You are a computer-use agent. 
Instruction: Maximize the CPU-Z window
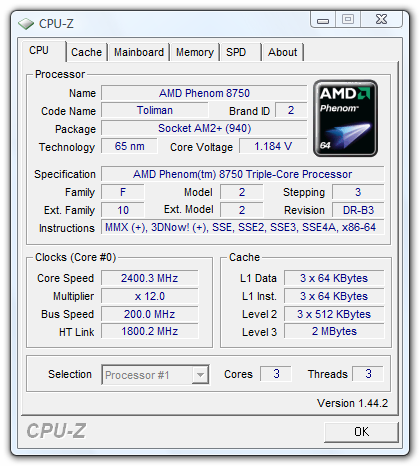point(348,19)
